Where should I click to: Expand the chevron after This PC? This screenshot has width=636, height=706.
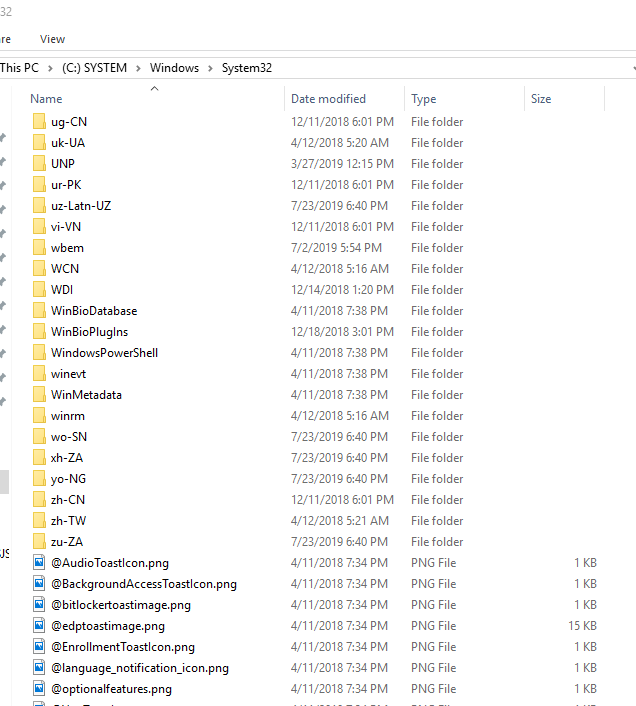click(x=50, y=68)
